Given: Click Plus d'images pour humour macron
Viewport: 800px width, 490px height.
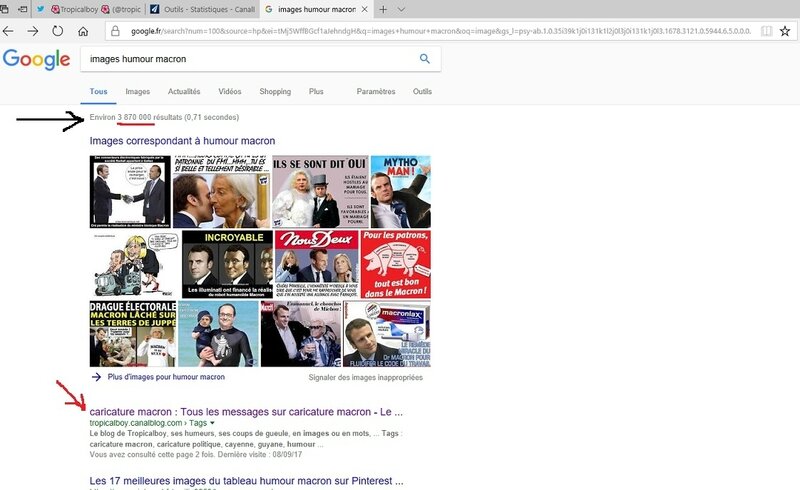Looking at the screenshot, I should [x=166, y=377].
